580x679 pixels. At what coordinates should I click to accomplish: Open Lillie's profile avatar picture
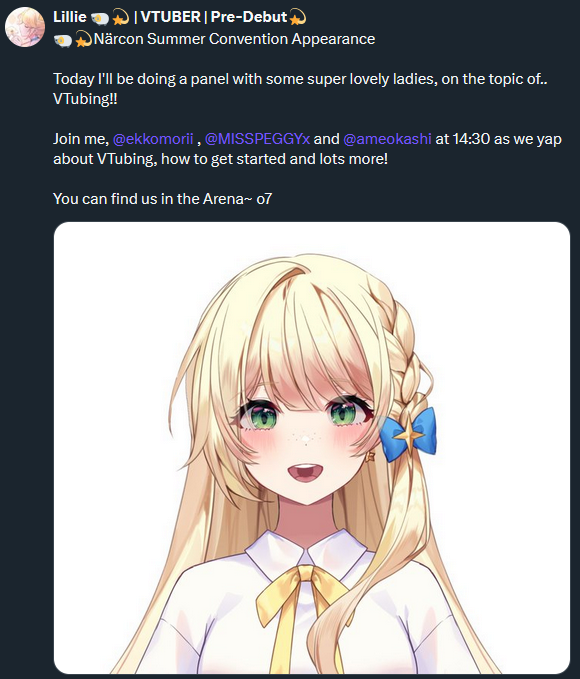tap(25, 27)
